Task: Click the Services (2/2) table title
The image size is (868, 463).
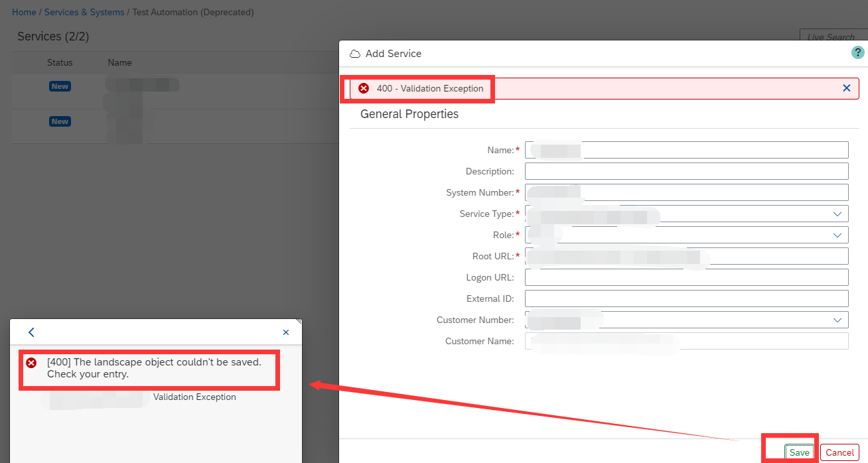Action: click(53, 36)
